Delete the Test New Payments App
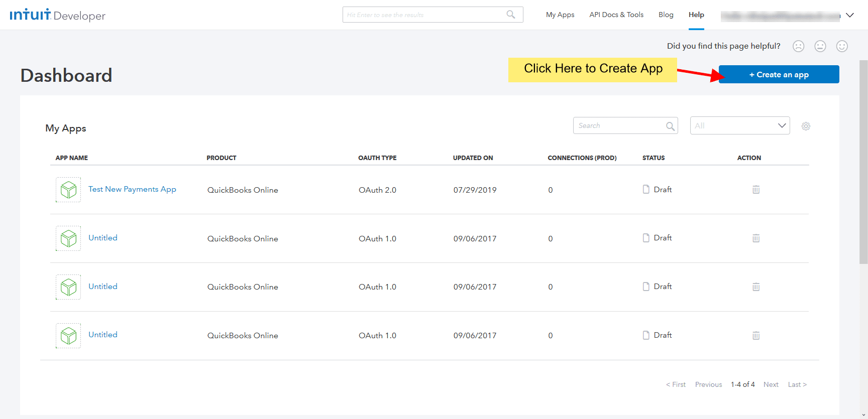The image size is (868, 419). (x=755, y=190)
